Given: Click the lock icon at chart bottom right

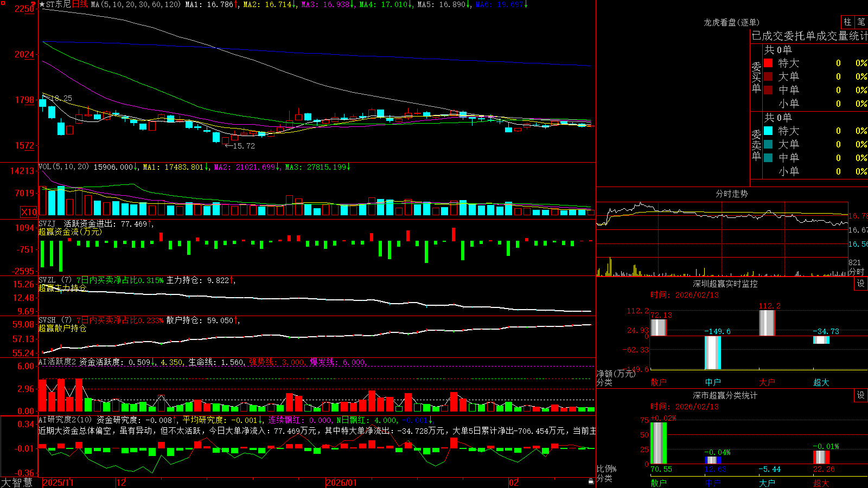Looking at the screenshot, I should pyautogui.click(x=591, y=481).
